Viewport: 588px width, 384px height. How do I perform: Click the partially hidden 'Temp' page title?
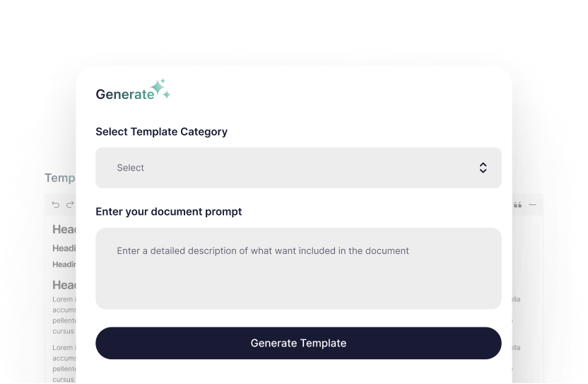(60, 178)
